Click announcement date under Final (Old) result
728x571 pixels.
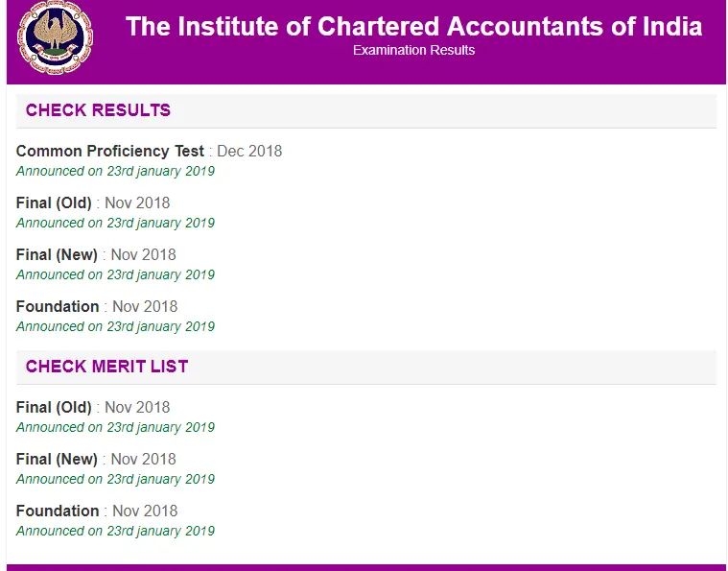point(115,223)
